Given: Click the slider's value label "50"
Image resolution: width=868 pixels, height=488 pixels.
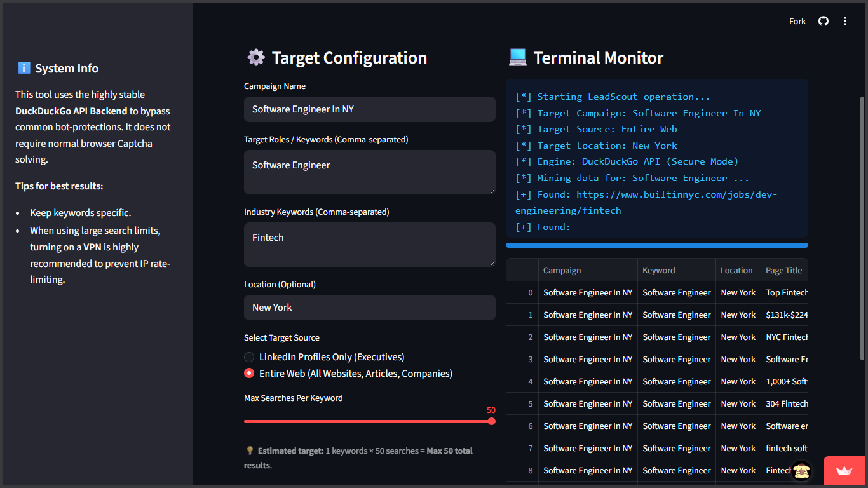Looking at the screenshot, I should [491, 410].
